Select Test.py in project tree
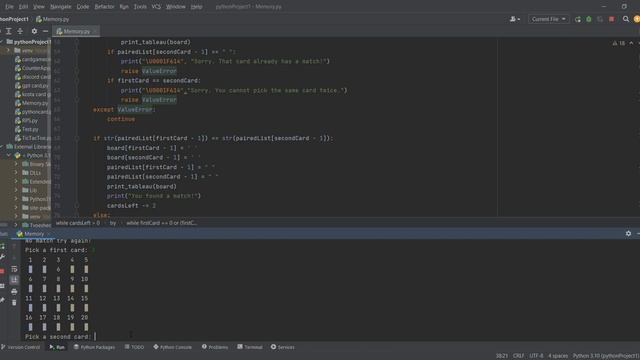The height and width of the screenshot is (360, 640). (27, 129)
